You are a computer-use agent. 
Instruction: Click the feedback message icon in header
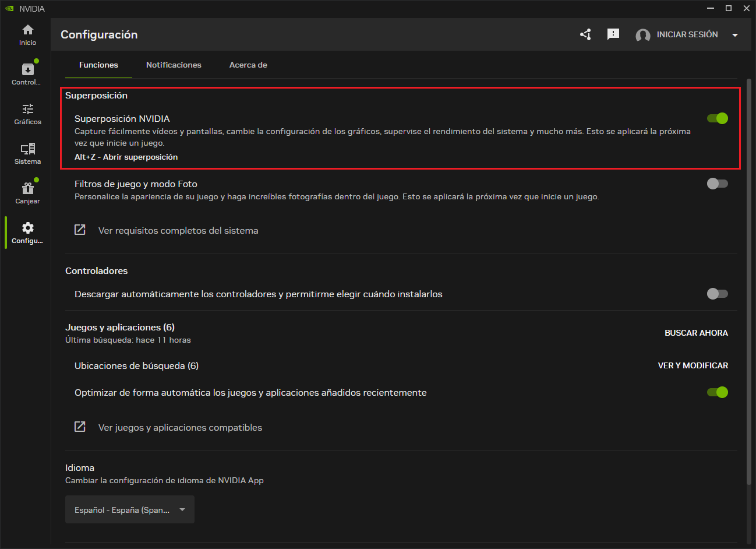click(x=613, y=34)
